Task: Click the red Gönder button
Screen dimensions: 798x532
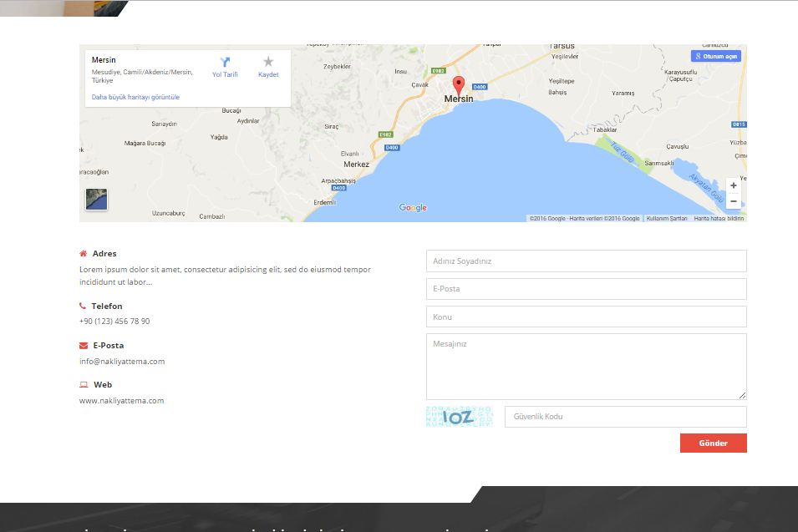Action: click(713, 443)
